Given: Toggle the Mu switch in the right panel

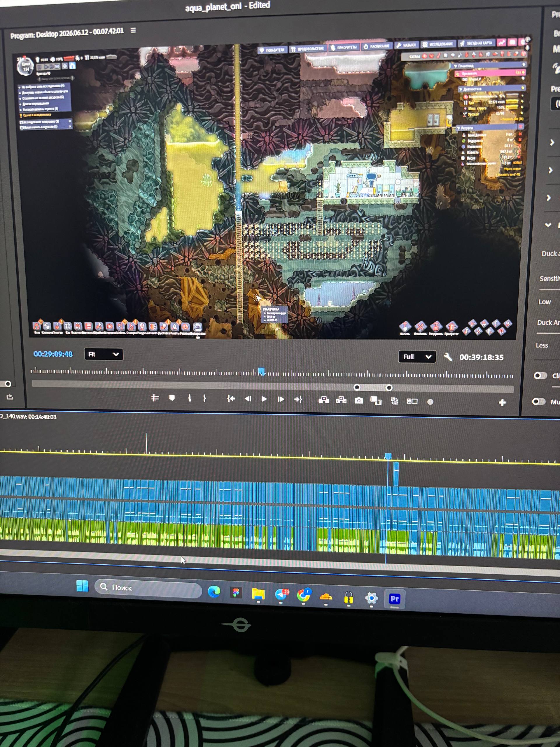Looking at the screenshot, I should click(x=539, y=402).
